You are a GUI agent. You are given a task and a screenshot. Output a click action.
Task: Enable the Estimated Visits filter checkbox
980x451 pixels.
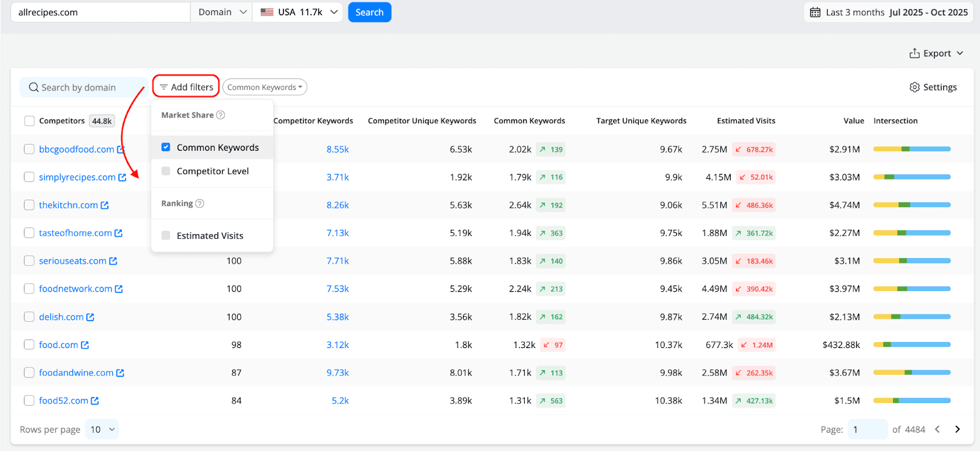pyautogui.click(x=165, y=235)
